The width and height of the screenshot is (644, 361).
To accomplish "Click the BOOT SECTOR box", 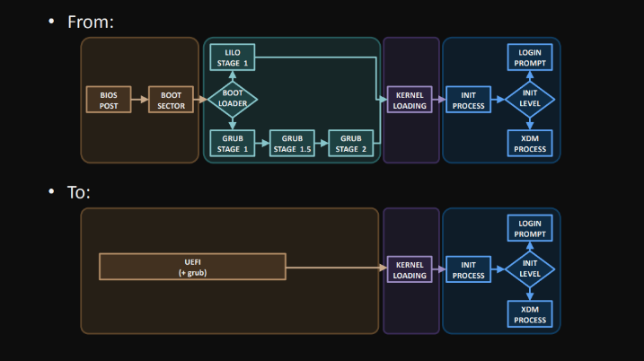I will click(171, 100).
